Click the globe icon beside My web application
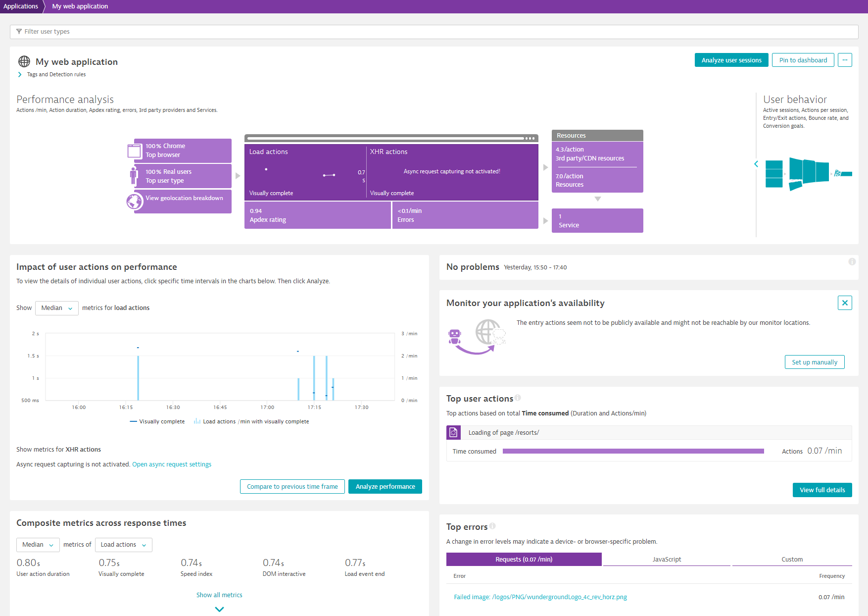Screen dimensions: 868x616 (x=24, y=61)
